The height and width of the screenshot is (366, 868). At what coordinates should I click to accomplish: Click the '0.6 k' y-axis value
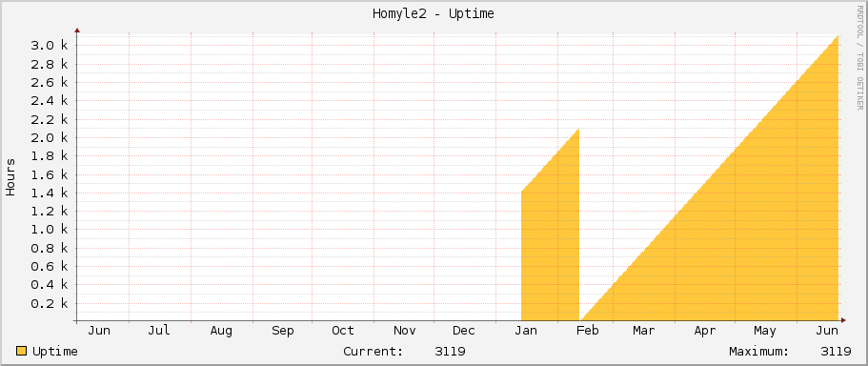click(x=49, y=266)
